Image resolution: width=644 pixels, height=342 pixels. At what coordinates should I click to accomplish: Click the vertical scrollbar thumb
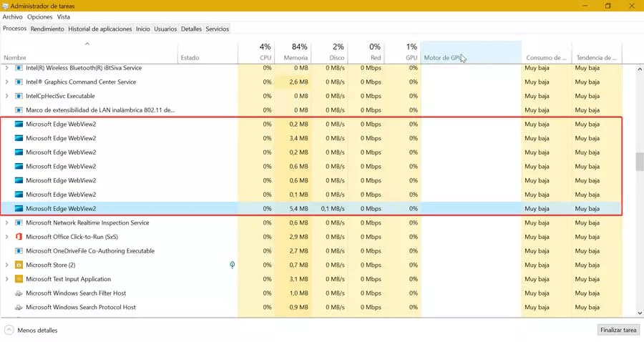[640, 162]
